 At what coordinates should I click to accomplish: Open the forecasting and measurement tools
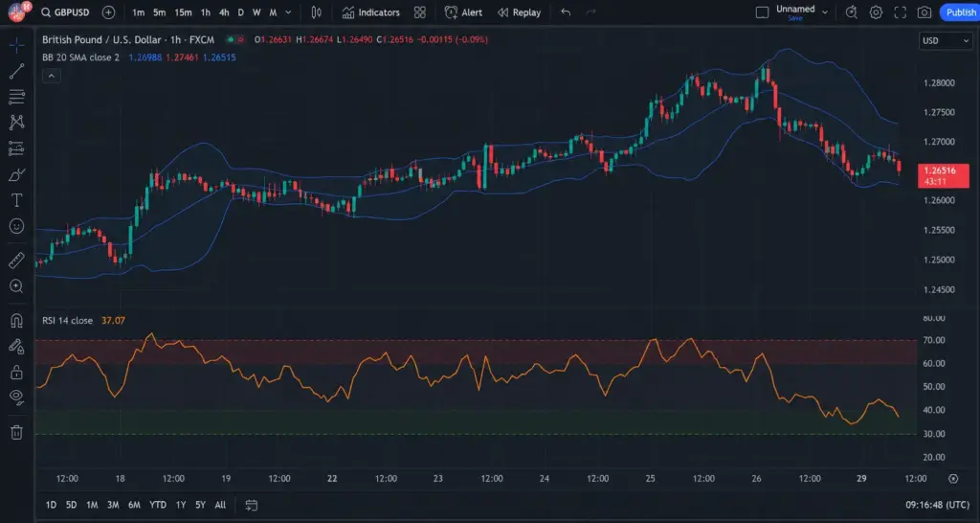(17, 148)
